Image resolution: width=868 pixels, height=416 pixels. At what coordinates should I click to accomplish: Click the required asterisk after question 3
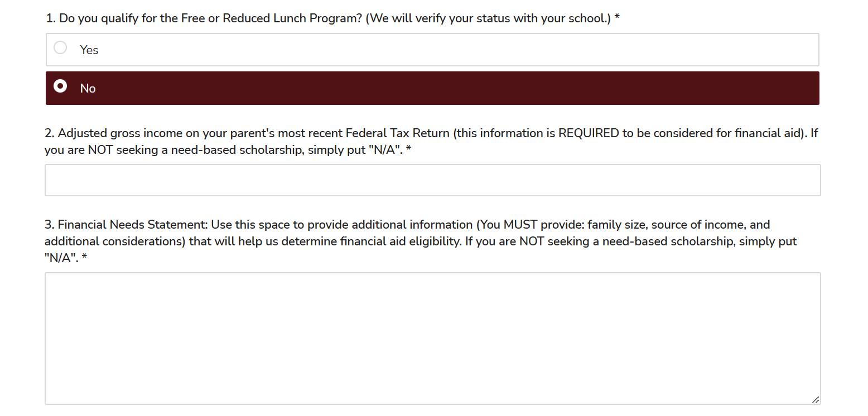coord(84,259)
